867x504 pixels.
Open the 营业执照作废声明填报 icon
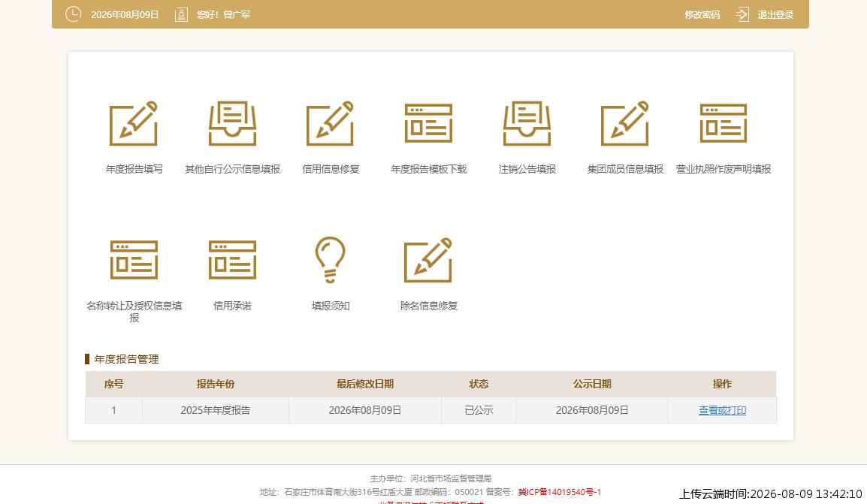(x=724, y=124)
